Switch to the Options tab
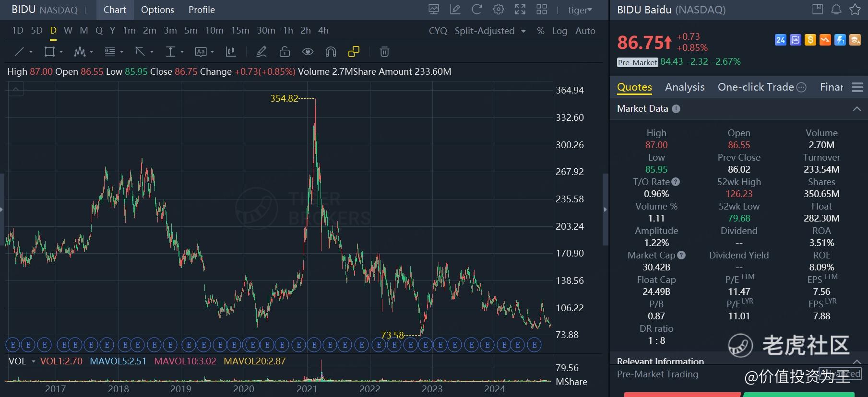The width and height of the screenshot is (868, 397). (157, 10)
